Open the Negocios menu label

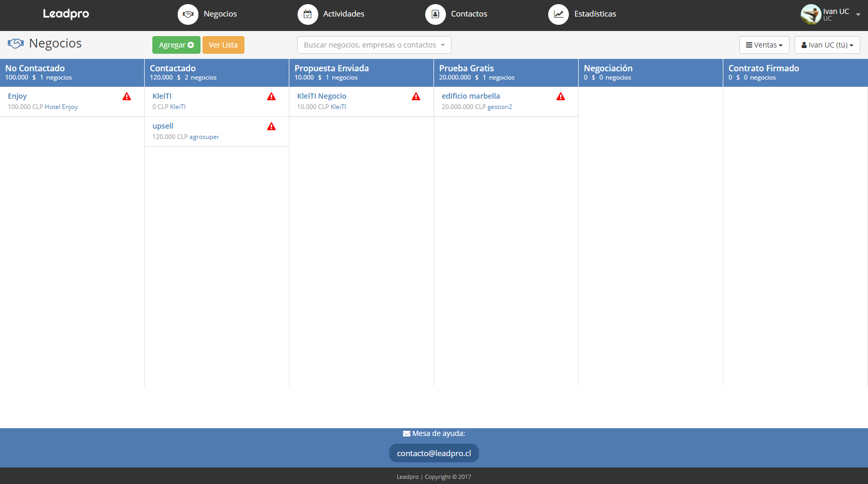tap(220, 14)
